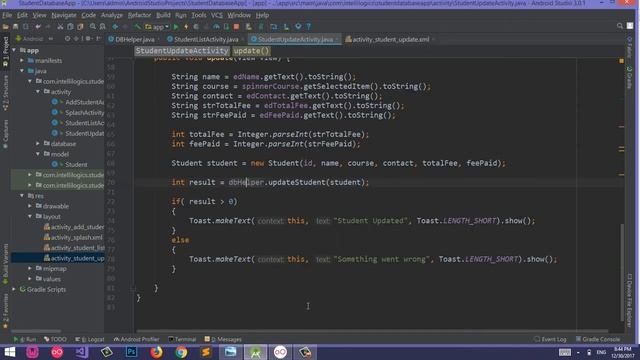Expand the values folder
The image size is (640, 360).
point(30,279)
